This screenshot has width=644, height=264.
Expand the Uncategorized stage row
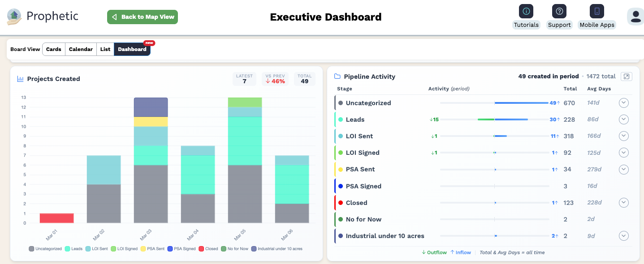pyautogui.click(x=624, y=103)
